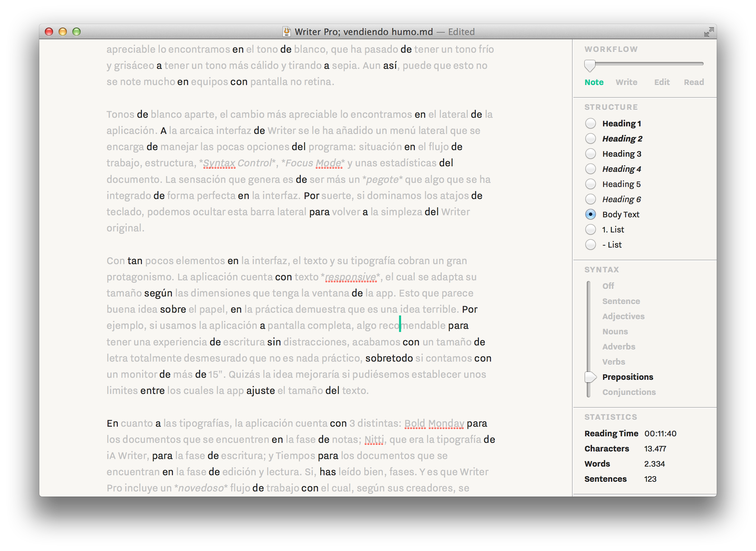Highlight Conjunctions in syntax control
Viewport: 756px width, 551px height.
pyautogui.click(x=629, y=392)
